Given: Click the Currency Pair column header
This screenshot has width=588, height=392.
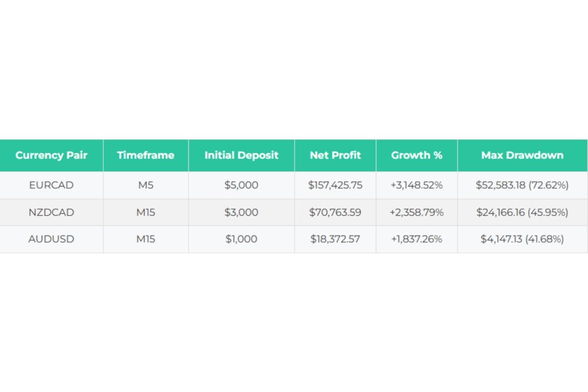Looking at the screenshot, I should pos(51,155).
